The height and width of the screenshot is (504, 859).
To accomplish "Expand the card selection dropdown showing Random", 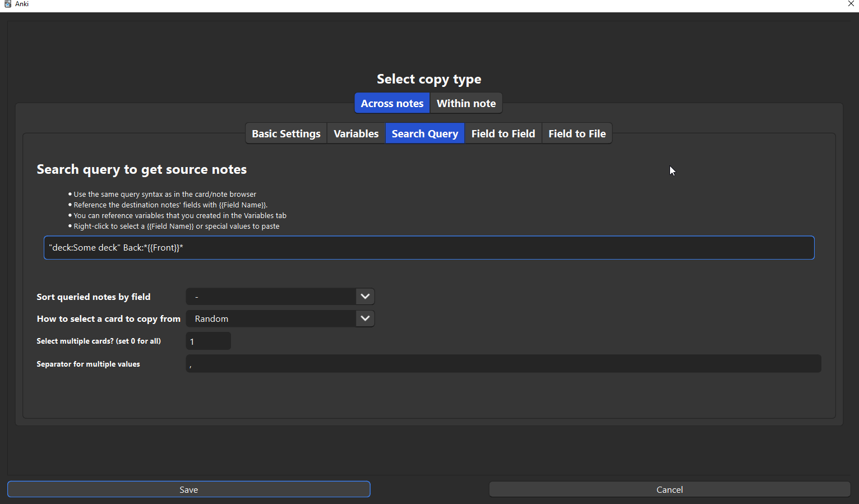I will pos(272,318).
